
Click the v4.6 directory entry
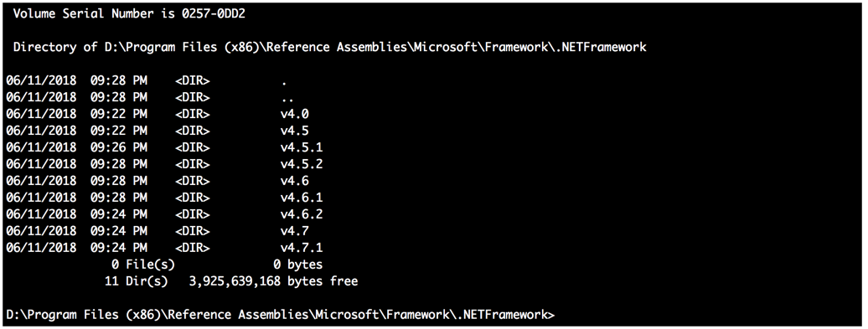(295, 181)
